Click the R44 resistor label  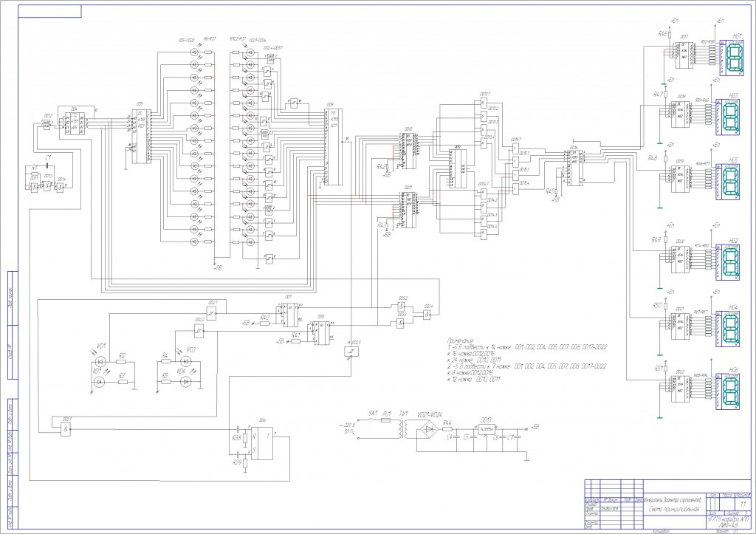447,422
